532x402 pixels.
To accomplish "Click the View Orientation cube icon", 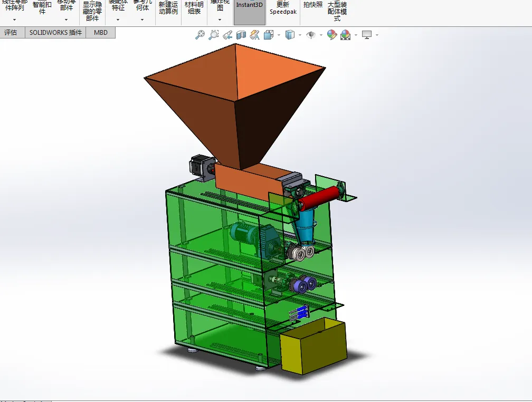I will coord(269,35).
